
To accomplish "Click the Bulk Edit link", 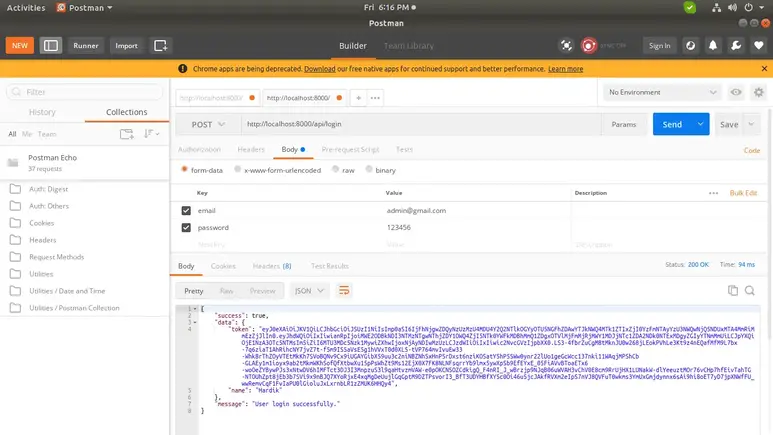I will point(743,192).
